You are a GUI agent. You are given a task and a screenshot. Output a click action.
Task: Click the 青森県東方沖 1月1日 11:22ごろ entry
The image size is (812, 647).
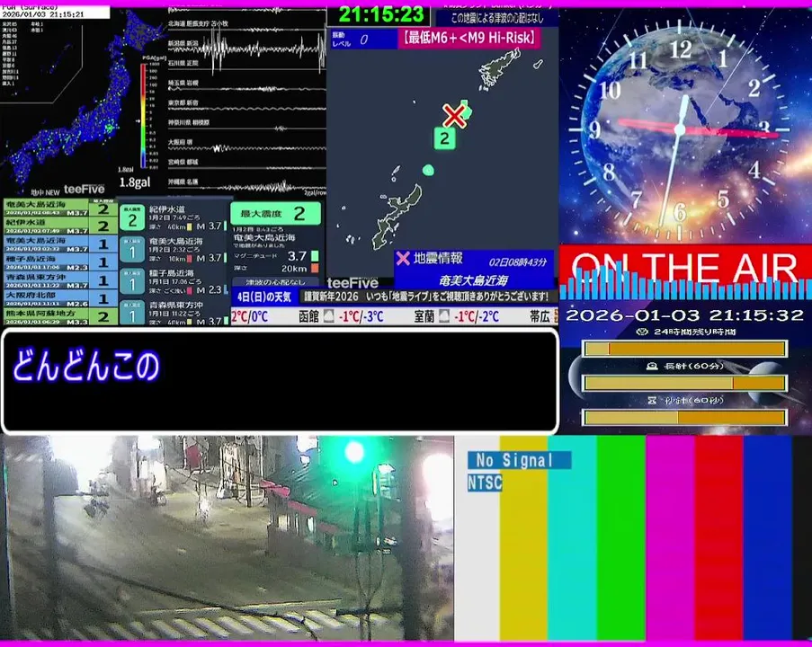point(174,314)
